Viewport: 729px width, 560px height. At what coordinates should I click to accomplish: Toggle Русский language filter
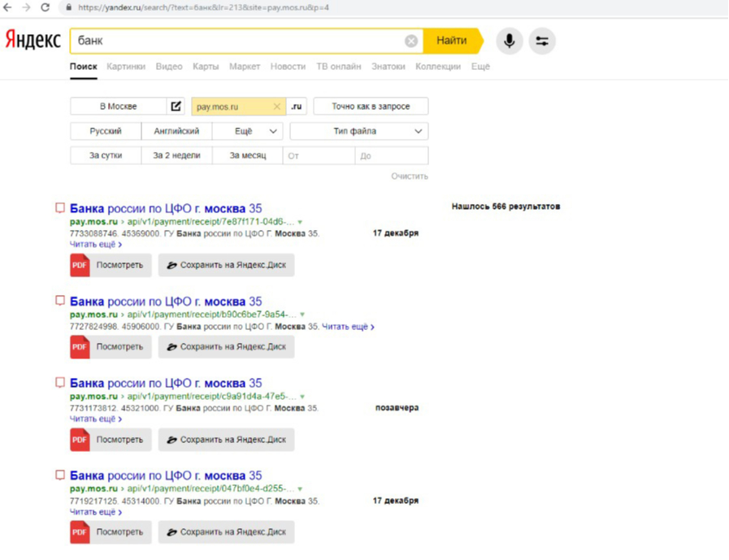coord(106,131)
